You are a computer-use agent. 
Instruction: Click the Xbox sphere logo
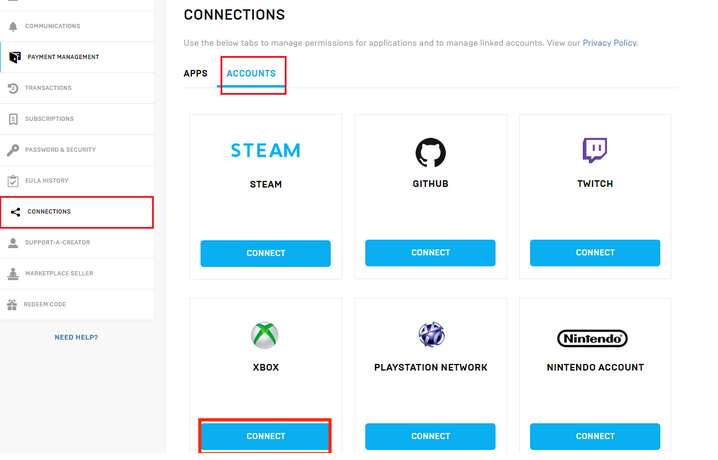(x=265, y=335)
